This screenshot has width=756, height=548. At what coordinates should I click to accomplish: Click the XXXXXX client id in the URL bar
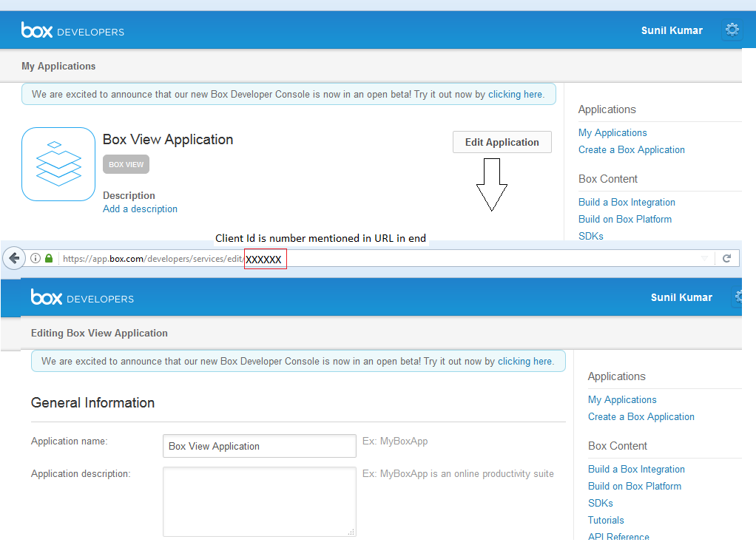pyautogui.click(x=264, y=259)
